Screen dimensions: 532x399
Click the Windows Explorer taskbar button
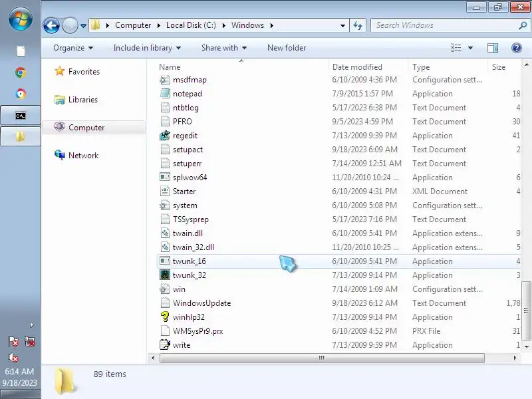[21, 136]
